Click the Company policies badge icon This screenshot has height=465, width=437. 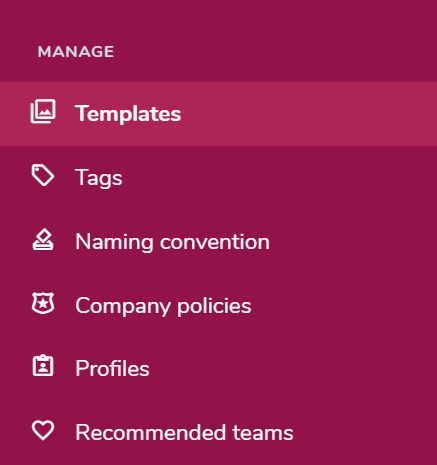tap(43, 303)
